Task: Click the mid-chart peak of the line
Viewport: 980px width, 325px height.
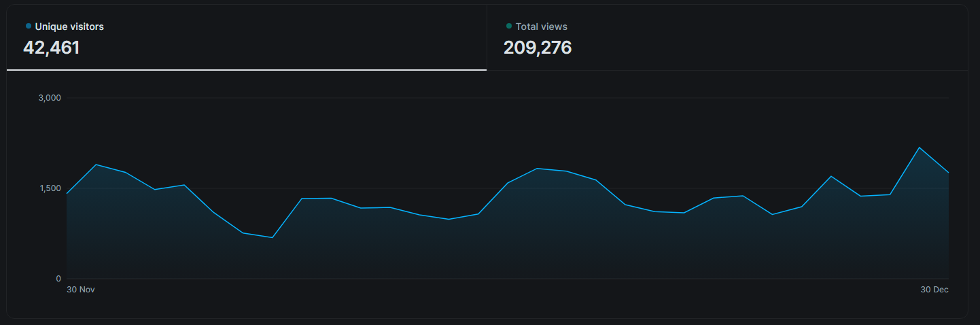Action: [x=537, y=168]
